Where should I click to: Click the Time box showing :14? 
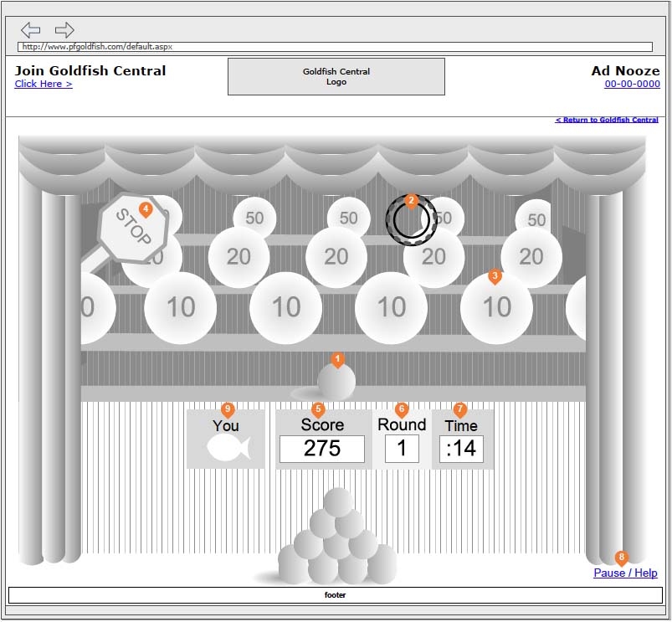[460, 449]
